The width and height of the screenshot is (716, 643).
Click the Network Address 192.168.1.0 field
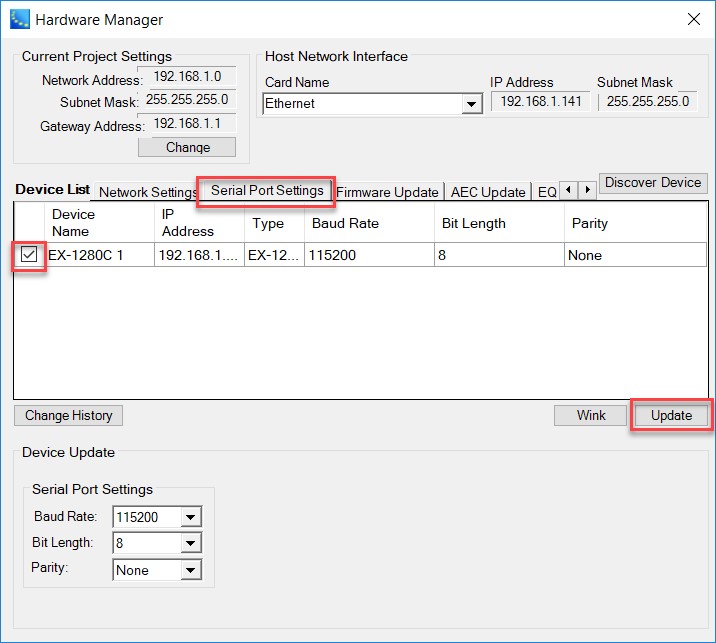tap(187, 76)
